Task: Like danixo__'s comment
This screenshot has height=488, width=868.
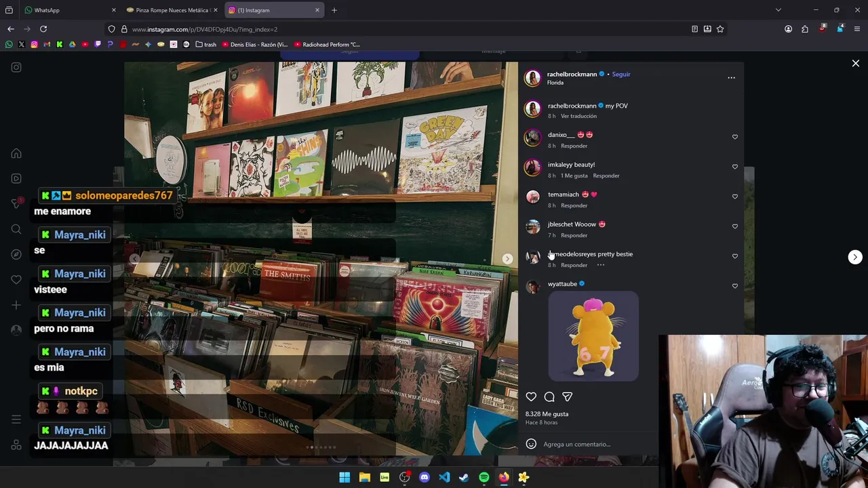Action: [x=734, y=137]
